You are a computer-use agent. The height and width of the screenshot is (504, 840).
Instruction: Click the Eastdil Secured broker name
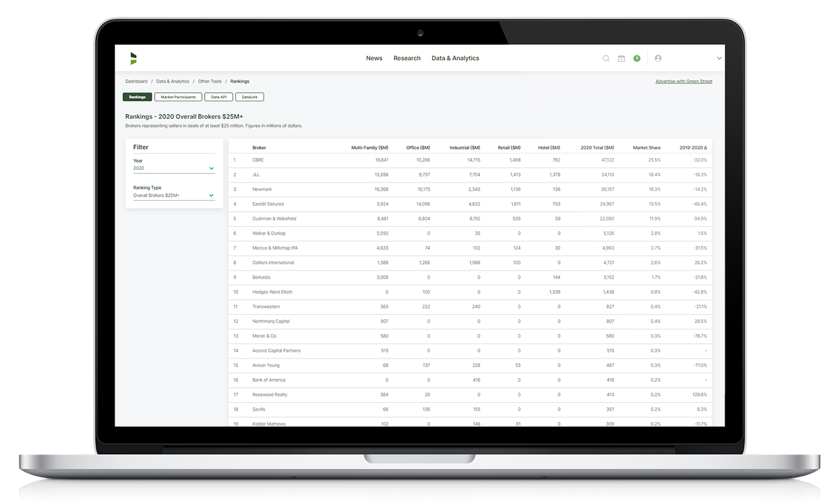(x=268, y=204)
